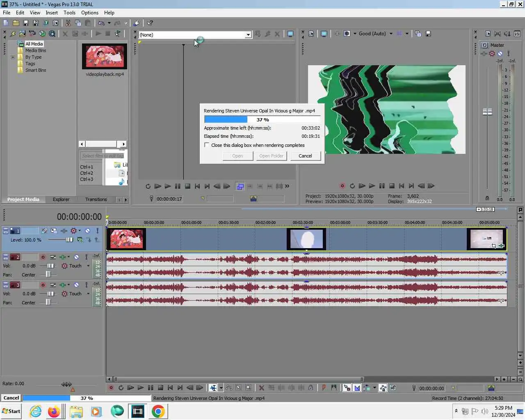Arm track 2 for record
The image size is (525, 420).
[43, 257]
